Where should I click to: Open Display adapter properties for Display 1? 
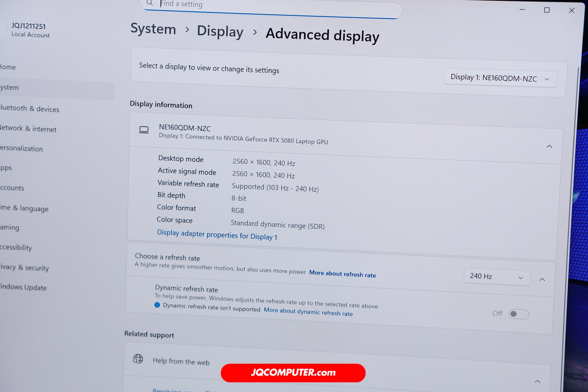(217, 235)
